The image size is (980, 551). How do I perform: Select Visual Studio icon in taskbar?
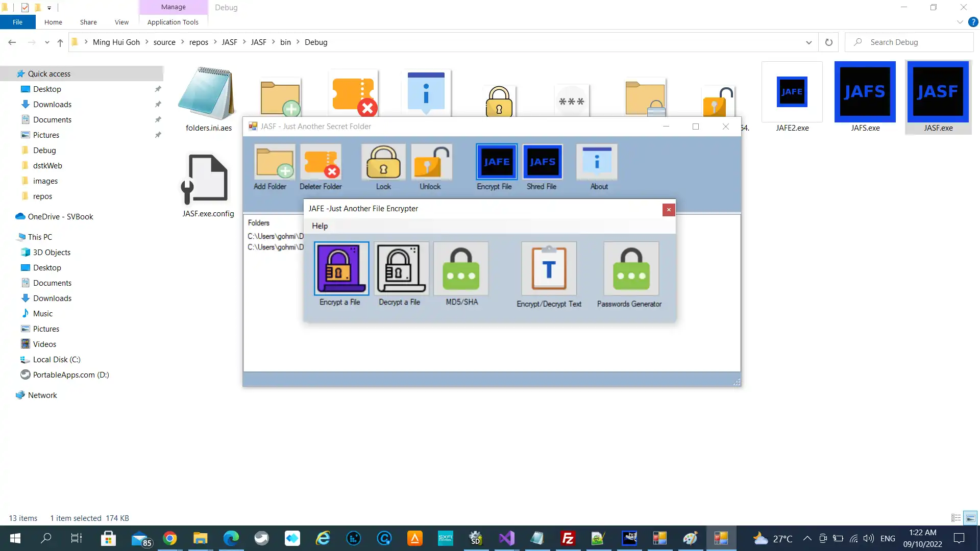tap(506, 538)
